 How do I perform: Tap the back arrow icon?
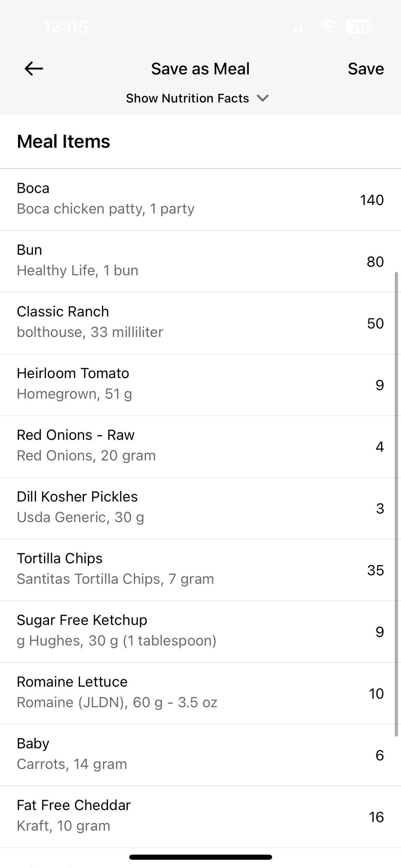click(x=34, y=69)
